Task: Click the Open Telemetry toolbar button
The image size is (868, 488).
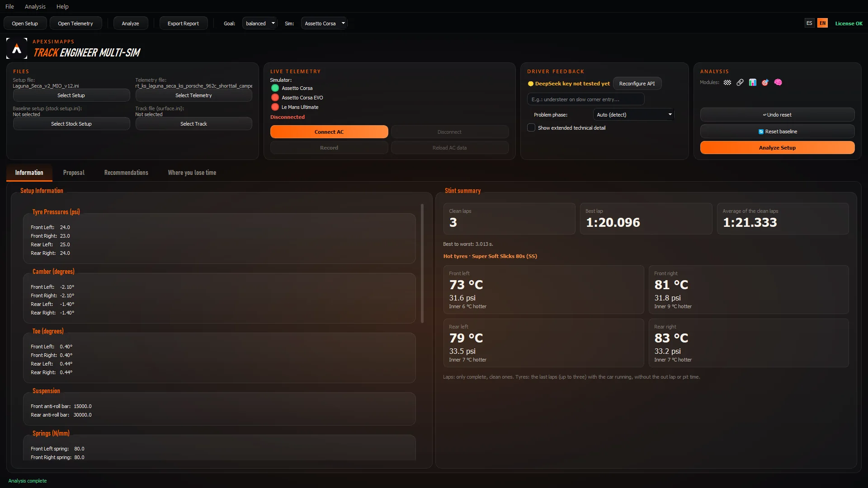Action: coord(75,23)
